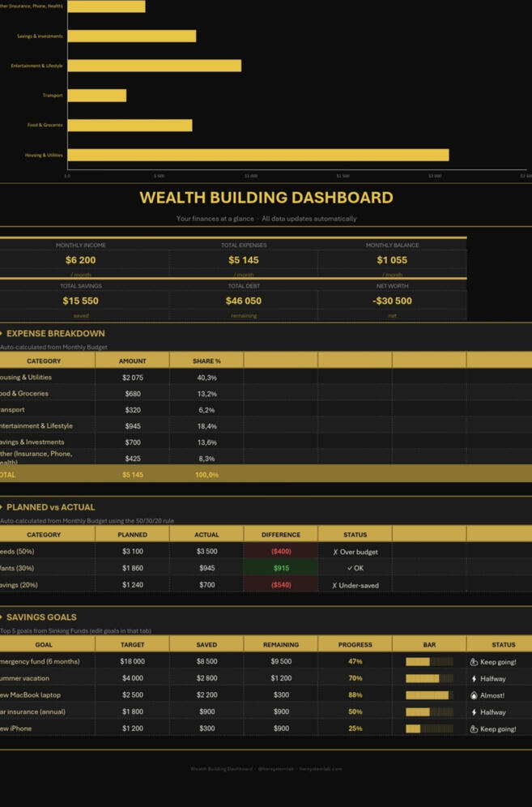Click the flexed-arm icon in New iPhone status

point(474,729)
